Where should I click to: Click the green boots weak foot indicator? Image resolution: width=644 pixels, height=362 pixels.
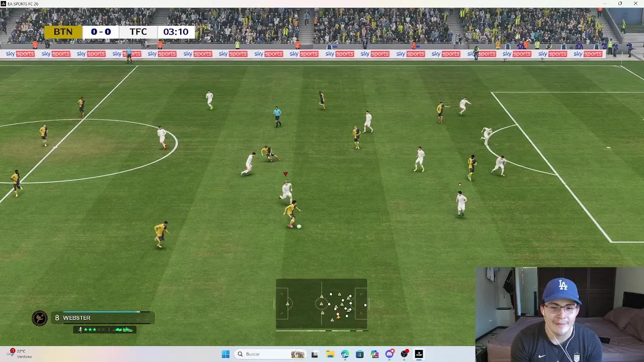coord(123,330)
